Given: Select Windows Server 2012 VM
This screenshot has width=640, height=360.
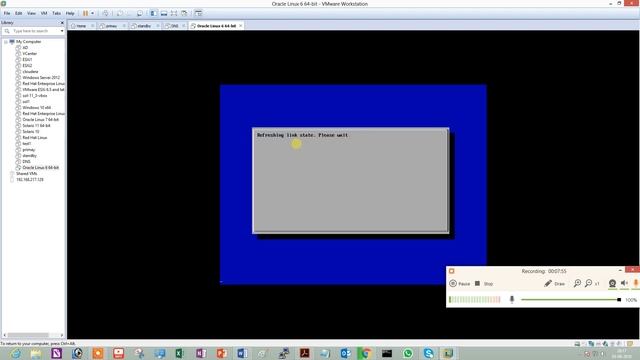Looking at the screenshot, I should point(41,78).
